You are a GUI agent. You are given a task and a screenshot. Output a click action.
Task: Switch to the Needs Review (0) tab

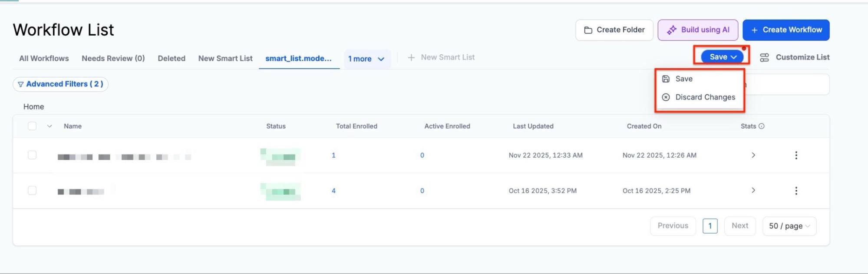click(113, 58)
